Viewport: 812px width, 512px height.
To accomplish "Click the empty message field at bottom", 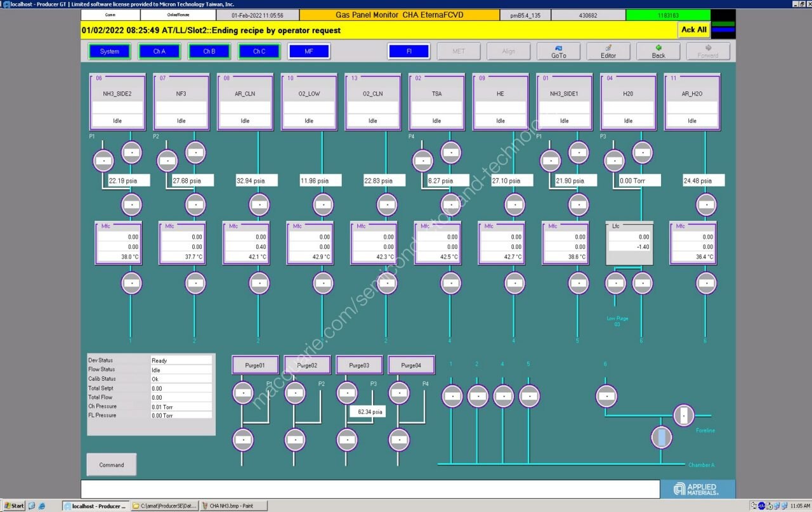I will (x=370, y=489).
